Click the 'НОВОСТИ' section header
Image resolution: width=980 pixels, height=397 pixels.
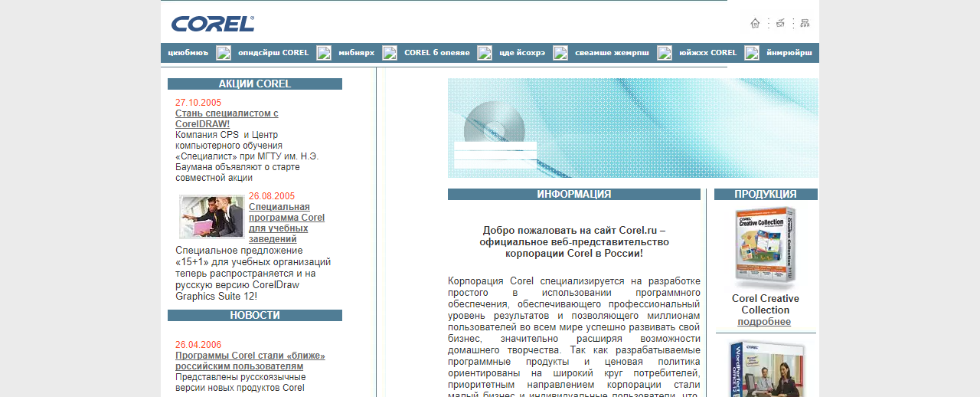(255, 316)
